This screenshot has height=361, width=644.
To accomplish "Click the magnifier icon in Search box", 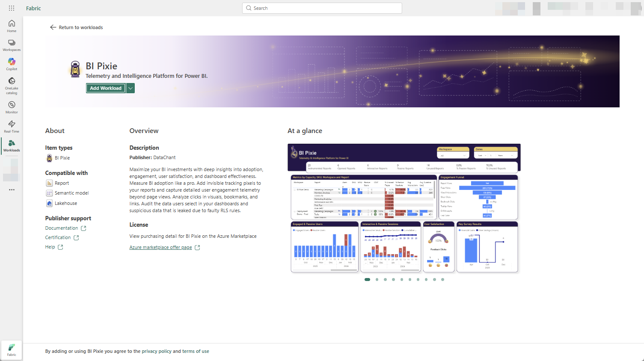I will [249, 8].
